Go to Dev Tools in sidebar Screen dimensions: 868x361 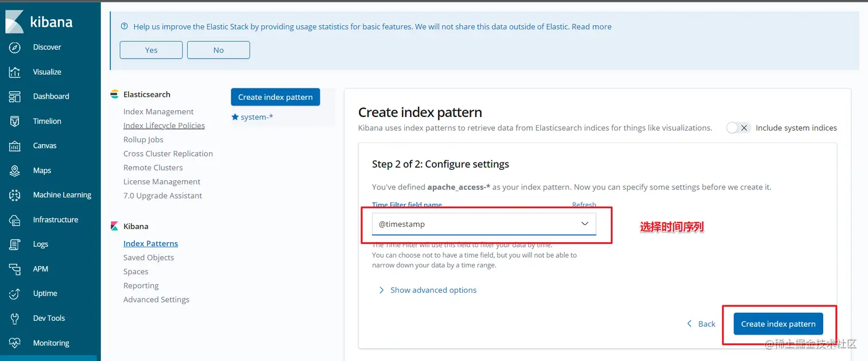[49, 318]
